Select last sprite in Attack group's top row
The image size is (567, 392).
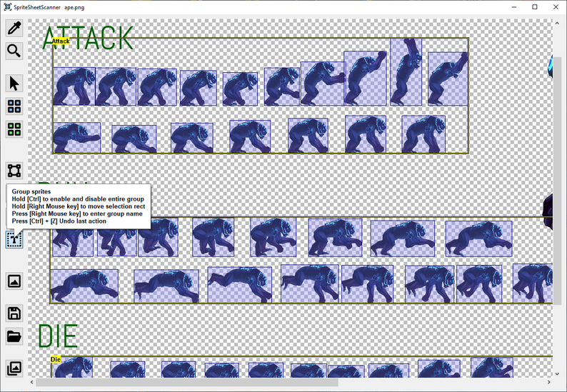tap(448, 79)
